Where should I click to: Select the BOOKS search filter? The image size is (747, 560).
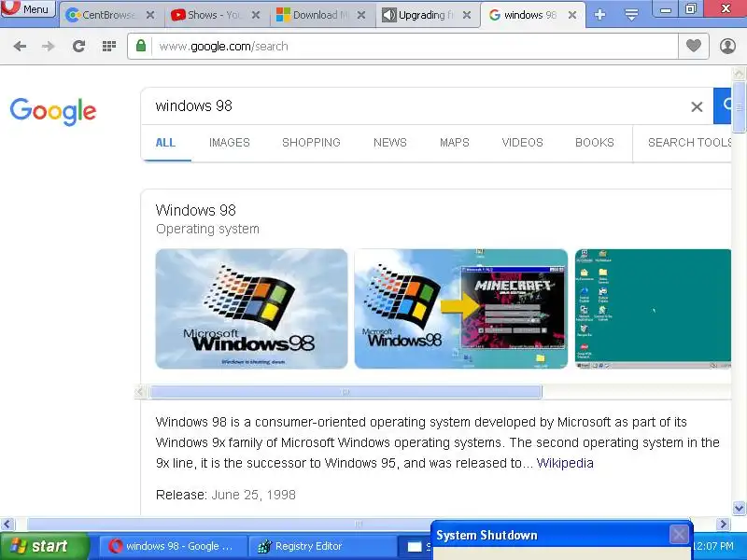tap(595, 143)
